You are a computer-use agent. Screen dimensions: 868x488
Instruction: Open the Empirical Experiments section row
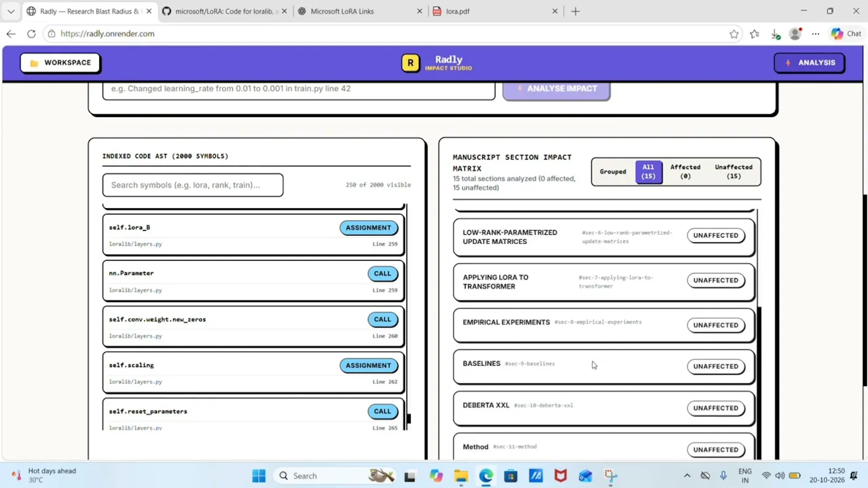point(604,325)
